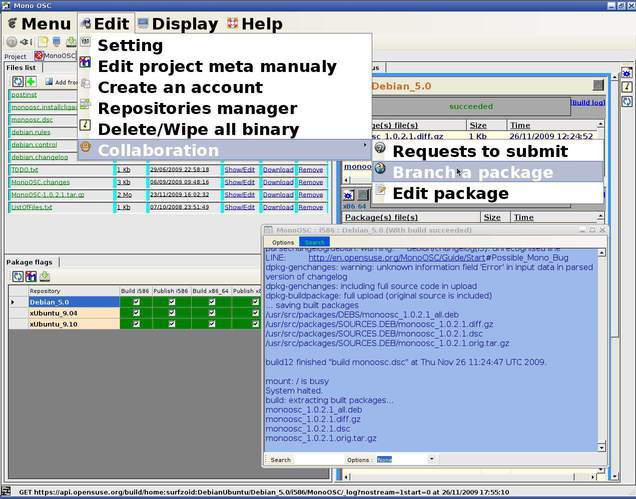Screen dimensions: 636x499
Task: Click the icon beside Edit project meta manualy
Action: pyautogui.click(x=85, y=62)
